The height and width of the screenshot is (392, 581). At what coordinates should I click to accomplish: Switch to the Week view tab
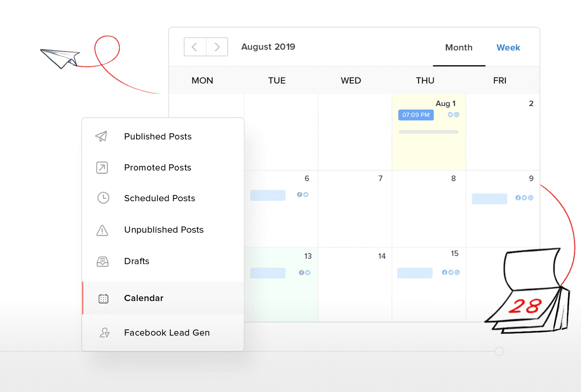tap(508, 48)
